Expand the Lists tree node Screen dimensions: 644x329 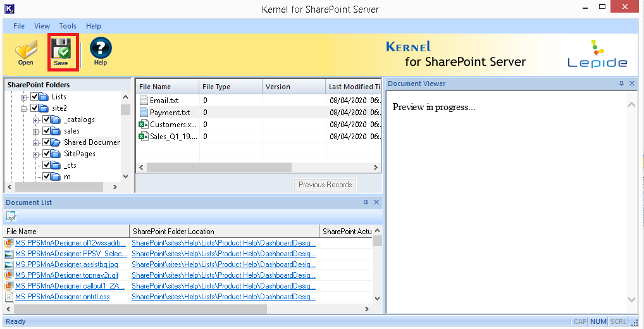[24, 98]
